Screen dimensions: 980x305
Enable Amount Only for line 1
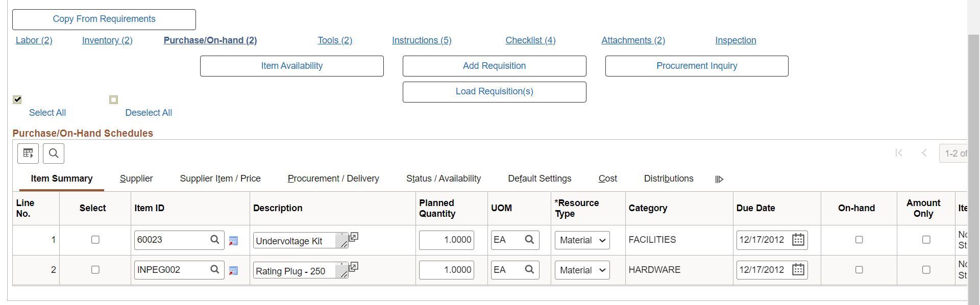(926, 240)
